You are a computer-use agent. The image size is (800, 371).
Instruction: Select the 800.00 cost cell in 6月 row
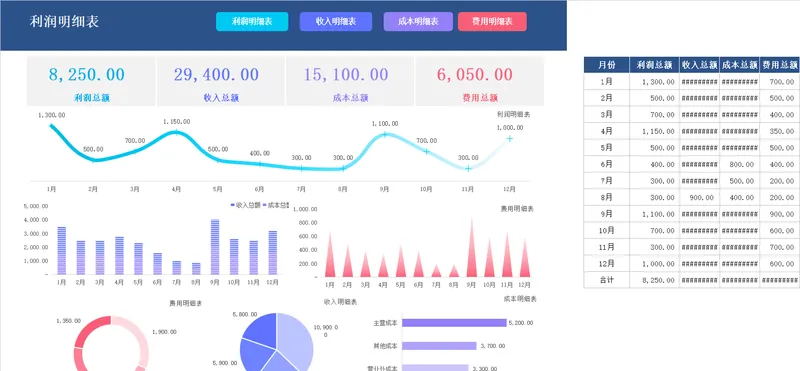(x=739, y=164)
